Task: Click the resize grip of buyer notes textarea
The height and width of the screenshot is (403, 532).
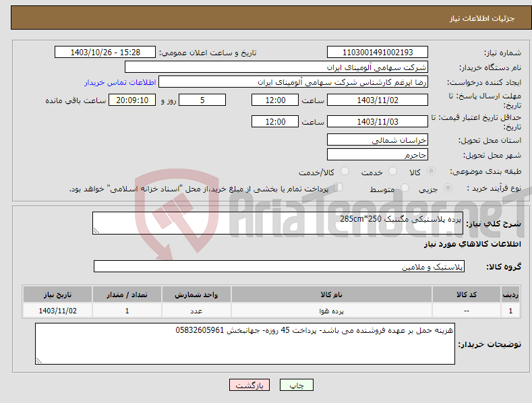Action: point(39,361)
